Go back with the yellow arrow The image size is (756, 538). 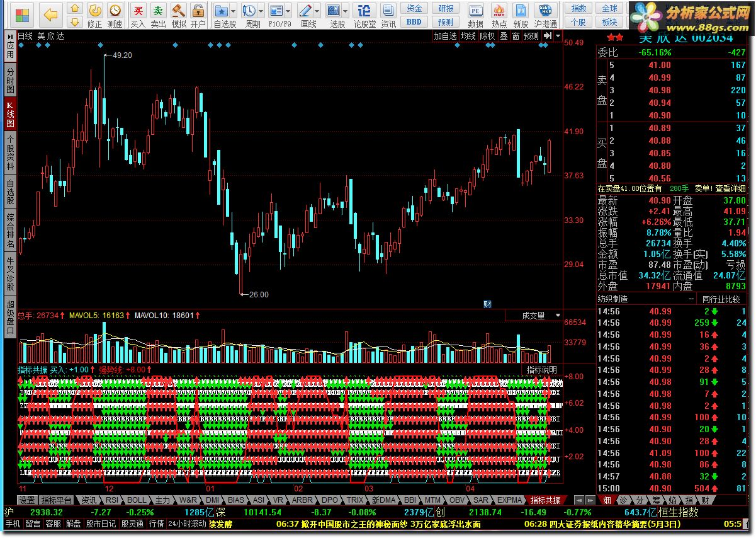(x=52, y=14)
